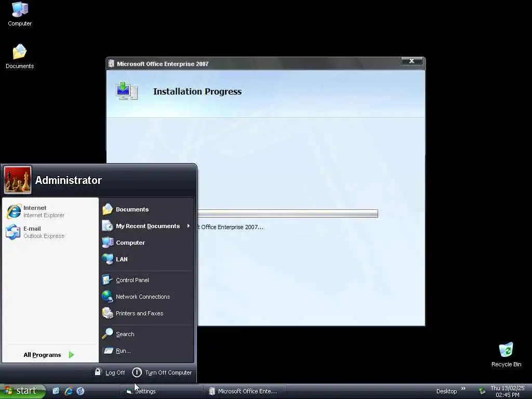Open Control Panel
The height and width of the screenshot is (399, 532).
pyautogui.click(x=147, y=280)
